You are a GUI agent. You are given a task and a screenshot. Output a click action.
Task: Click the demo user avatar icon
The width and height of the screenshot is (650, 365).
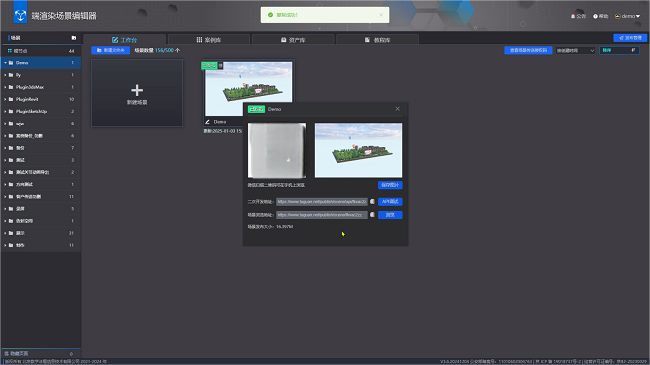pyautogui.click(x=617, y=16)
